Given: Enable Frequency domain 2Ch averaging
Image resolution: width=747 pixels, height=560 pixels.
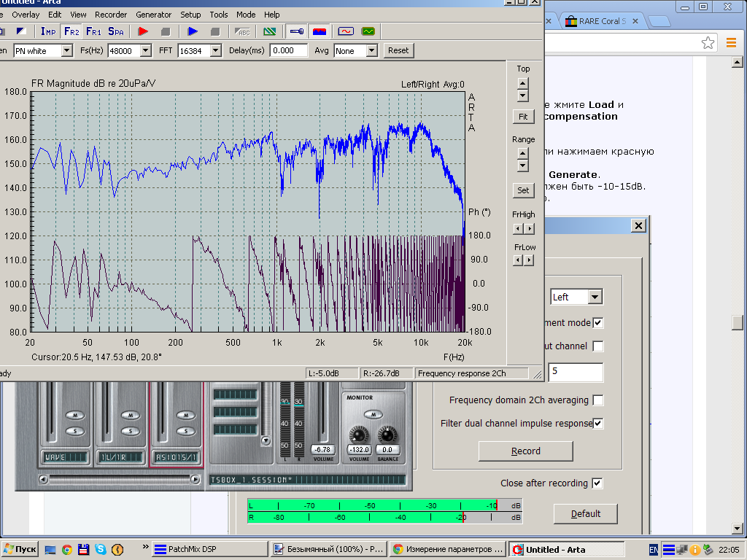Looking at the screenshot, I should (x=598, y=400).
